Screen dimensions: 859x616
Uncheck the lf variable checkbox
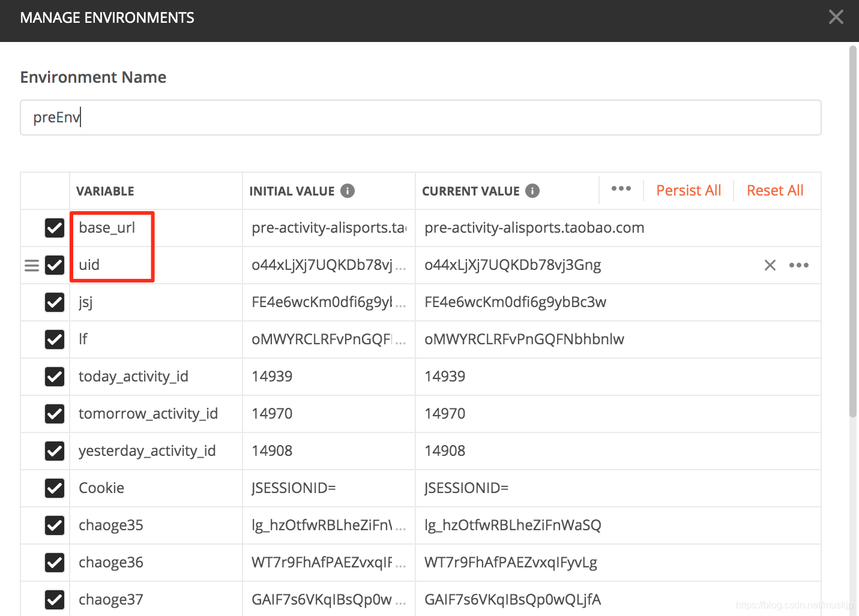[55, 339]
